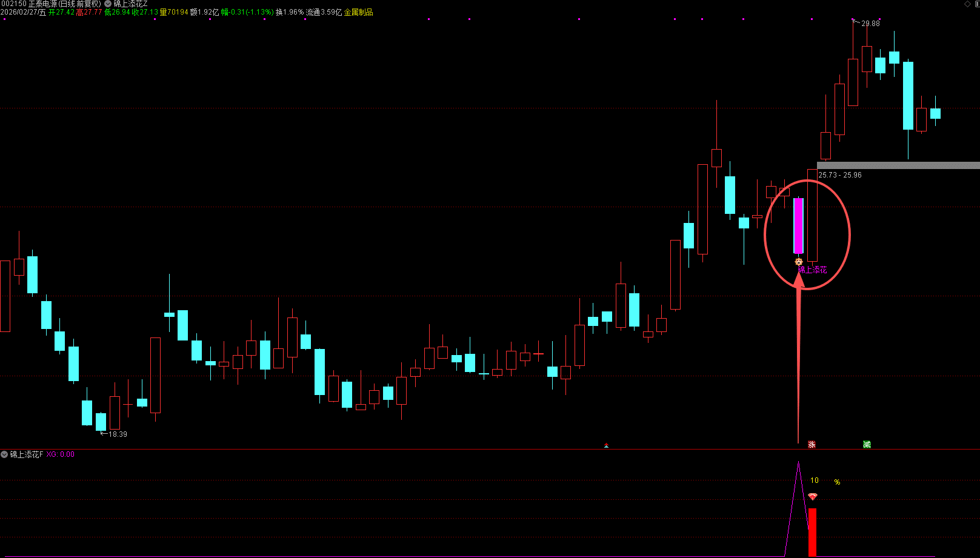Click the red 涨 marker icon

(812, 445)
